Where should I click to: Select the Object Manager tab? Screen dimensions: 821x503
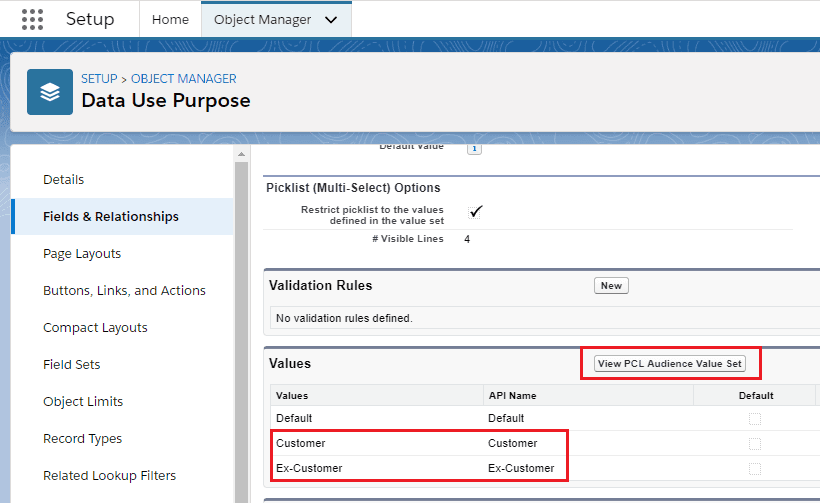tap(263, 19)
